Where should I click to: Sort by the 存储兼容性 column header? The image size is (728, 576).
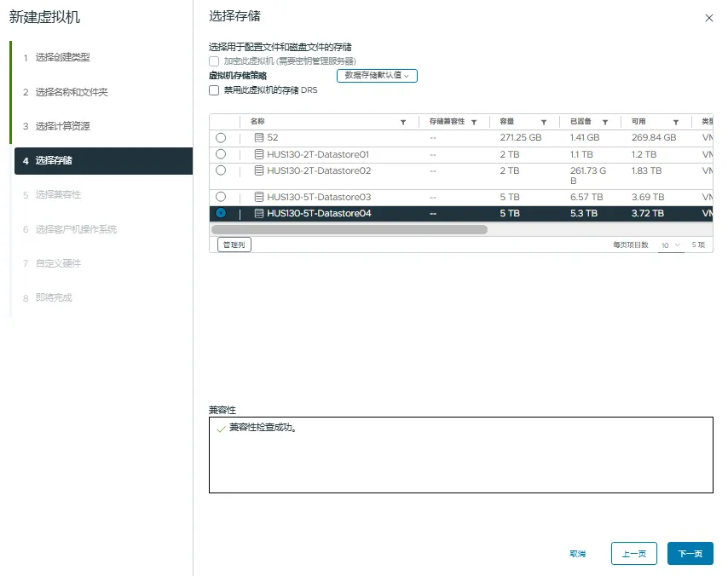(x=447, y=122)
